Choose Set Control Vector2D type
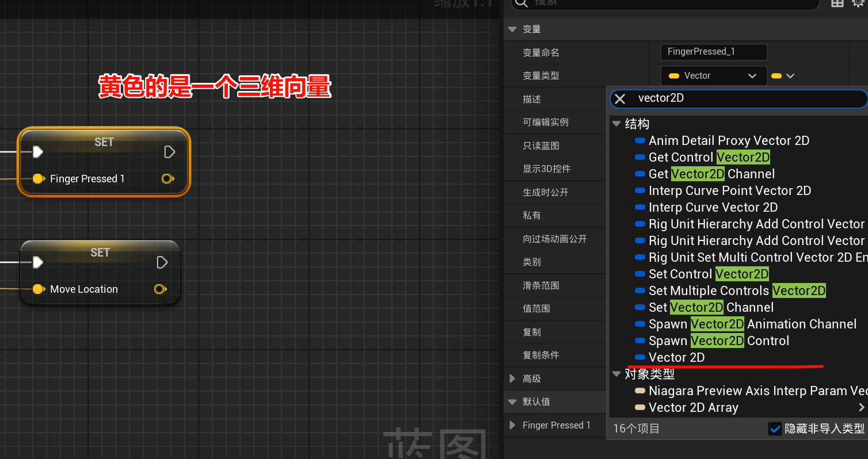Image resolution: width=868 pixels, height=459 pixels. (x=709, y=274)
